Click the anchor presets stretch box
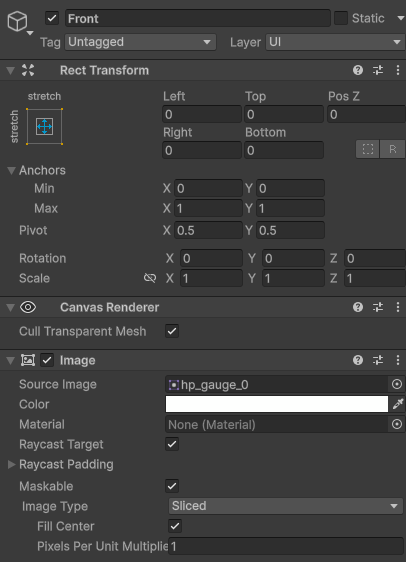Viewport: 406px width, 562px height. coord(44,127)
